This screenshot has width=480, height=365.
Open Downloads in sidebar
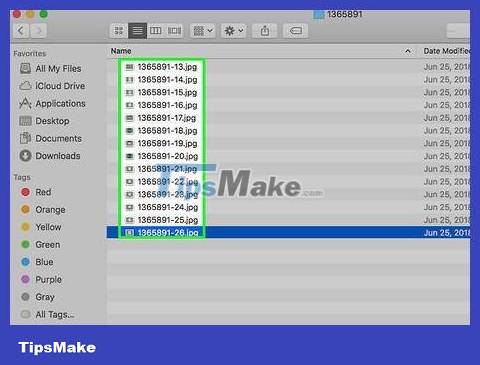pyautogui.click(x=50, y=156)
